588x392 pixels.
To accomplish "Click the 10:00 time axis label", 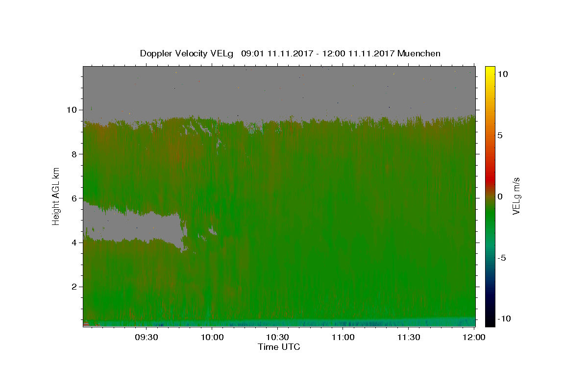I will [x=212, y=338].
